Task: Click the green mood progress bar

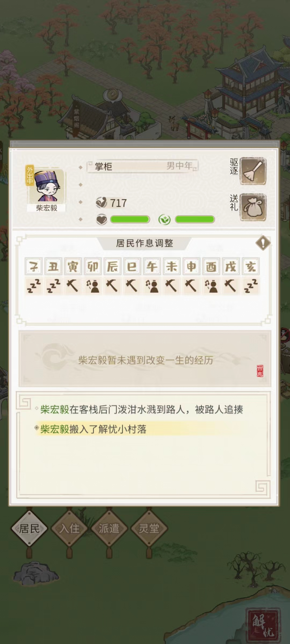Action: click(130, 219)
